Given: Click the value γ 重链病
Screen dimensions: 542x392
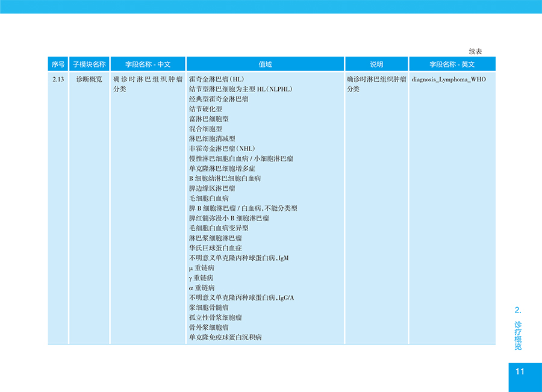Looking at the screenshot, I should pos(201,278).
